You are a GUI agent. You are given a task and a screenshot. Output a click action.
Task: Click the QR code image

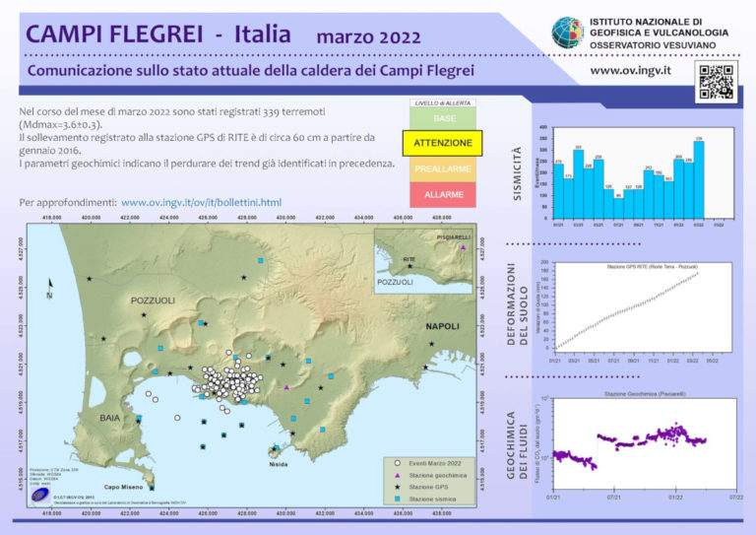click(x=716, y=81)
